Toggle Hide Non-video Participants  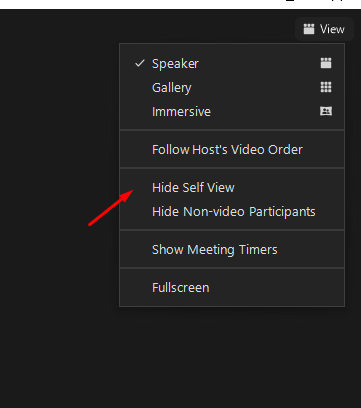coord(232,212)
